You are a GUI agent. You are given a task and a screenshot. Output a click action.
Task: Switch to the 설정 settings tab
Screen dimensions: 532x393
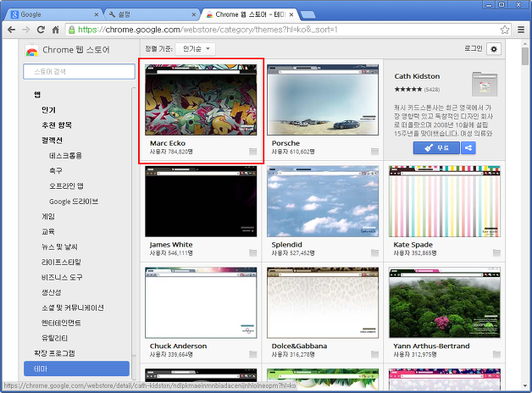(x=152, y=14)
